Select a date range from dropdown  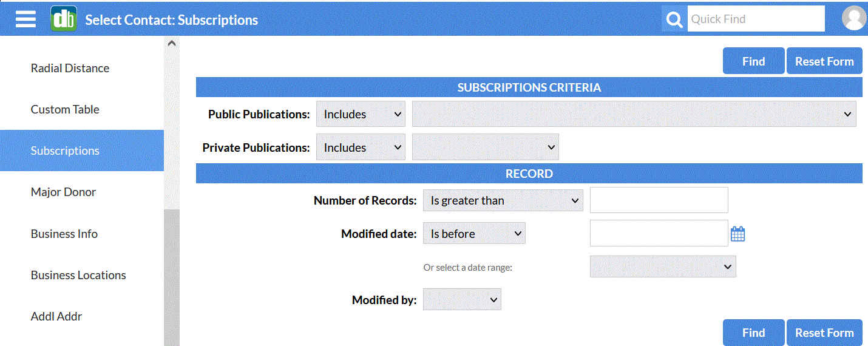(663, 266)
